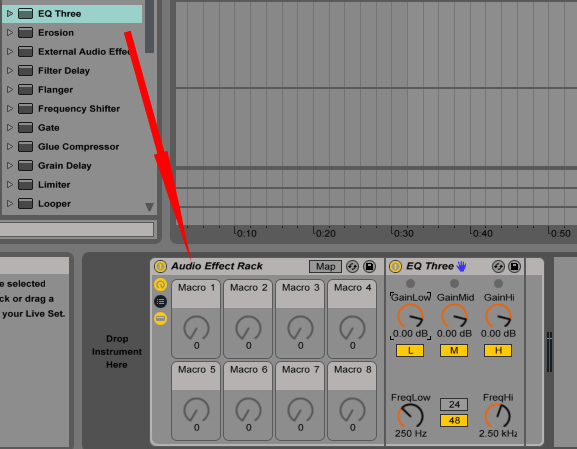This screenshot has width=577, height=449.
Task: Click the EQ Three device title
Action: [430, 266]
